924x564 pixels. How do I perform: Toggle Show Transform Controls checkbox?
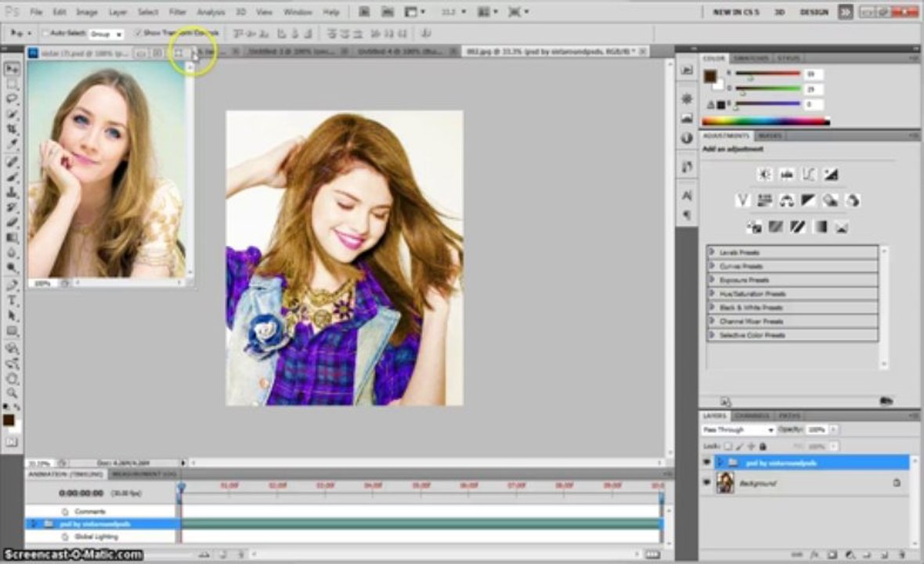coord(138,33)
